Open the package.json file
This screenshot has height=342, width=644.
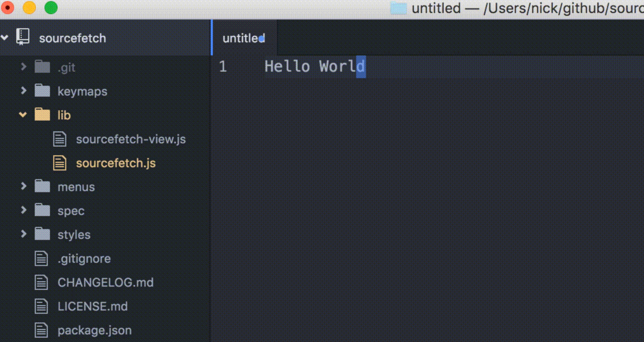95,331
